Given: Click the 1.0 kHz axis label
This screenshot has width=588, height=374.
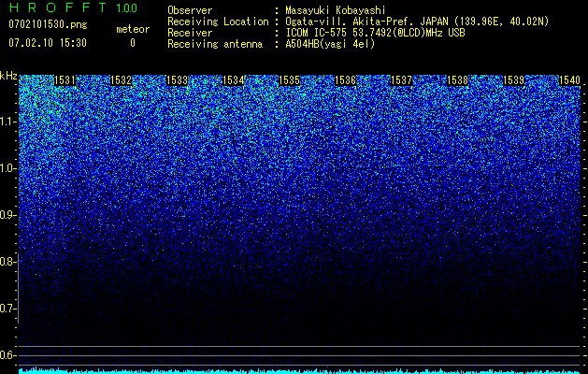Looking at the screenshot, I should (x=8, y=168).
